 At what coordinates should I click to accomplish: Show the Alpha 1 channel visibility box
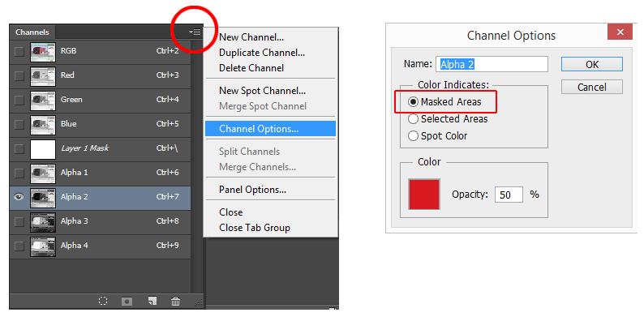point(19,173)
